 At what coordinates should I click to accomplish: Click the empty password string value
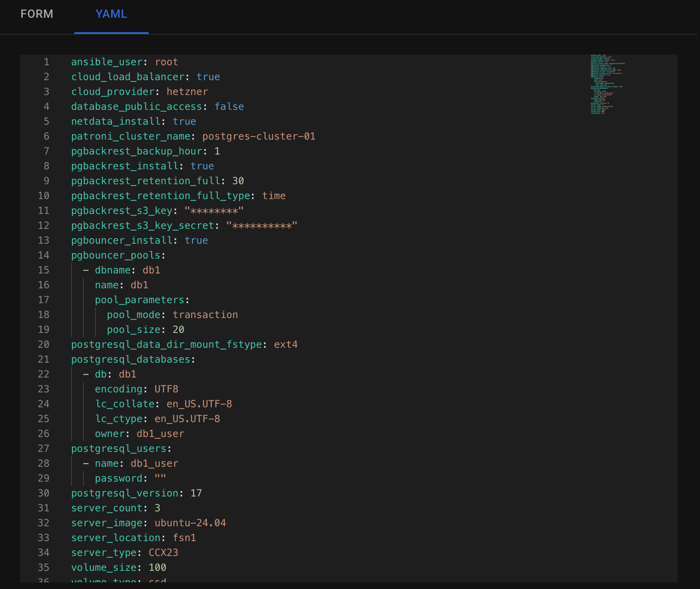(x=160, y=478)
